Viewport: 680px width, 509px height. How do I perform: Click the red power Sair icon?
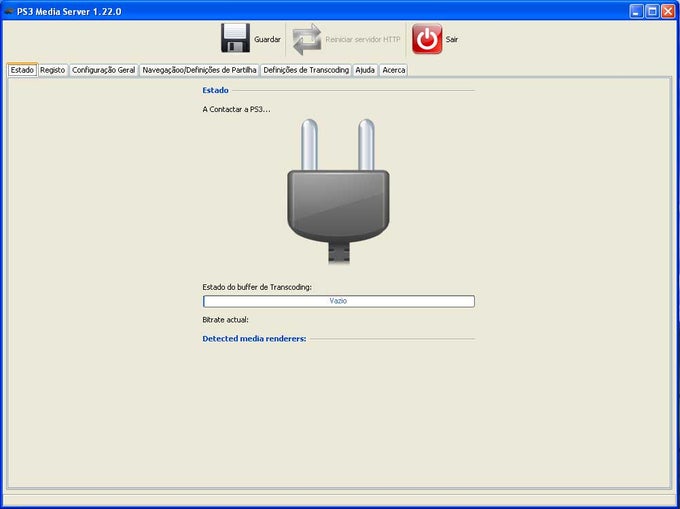pos(427,39)
